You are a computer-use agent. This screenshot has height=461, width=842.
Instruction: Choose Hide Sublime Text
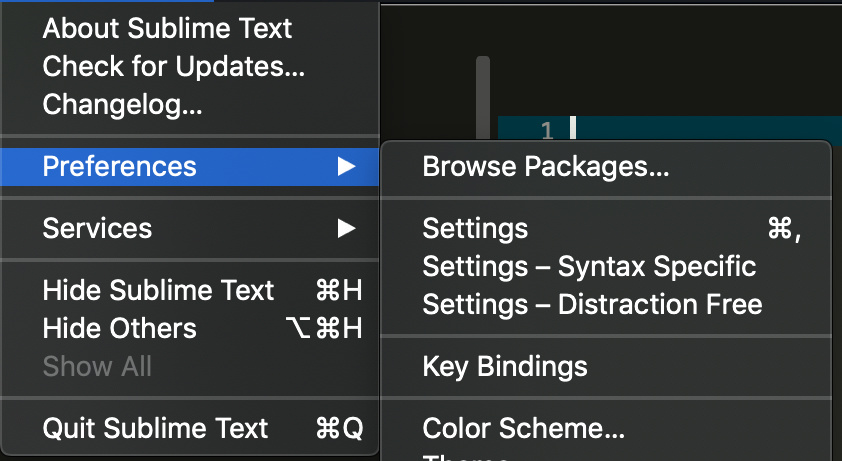point(158,291)
